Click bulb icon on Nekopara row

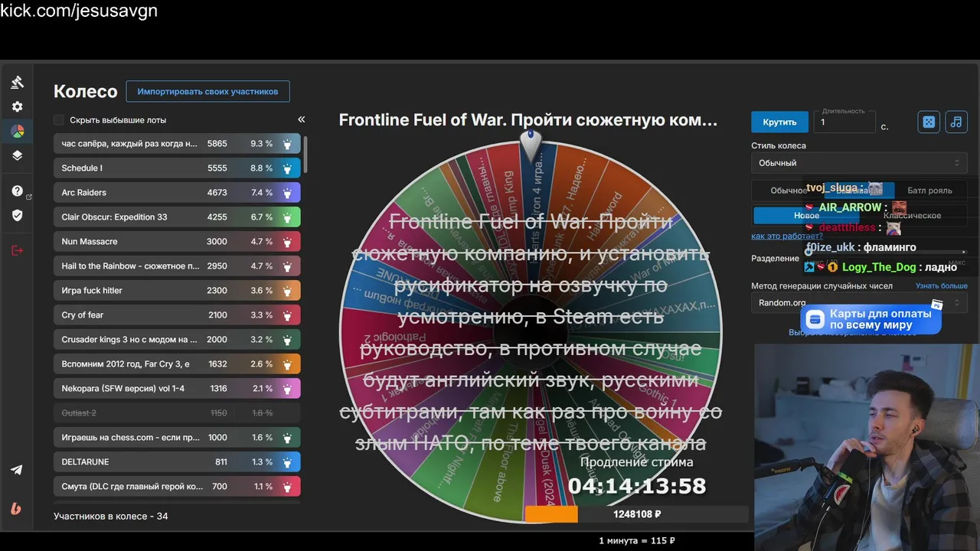(287, 389)
